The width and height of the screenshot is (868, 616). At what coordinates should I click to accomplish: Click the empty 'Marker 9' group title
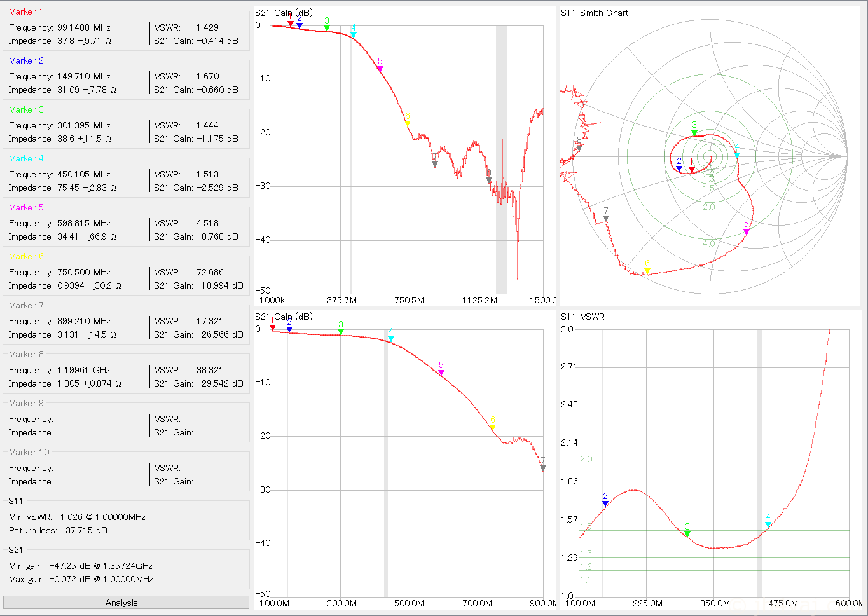click(x=26, y=403)
